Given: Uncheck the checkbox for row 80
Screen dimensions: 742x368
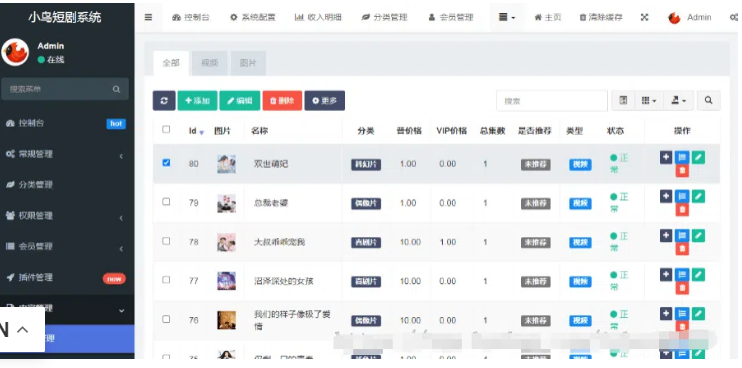Looking at the screenshot, I should pos(166,162).
